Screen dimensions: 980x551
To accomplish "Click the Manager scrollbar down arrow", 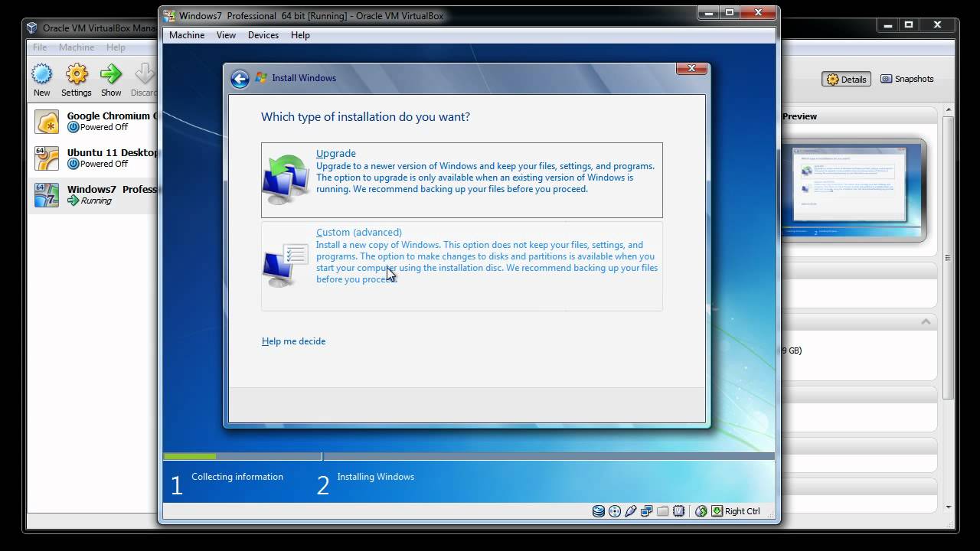I will click(949, 507).
